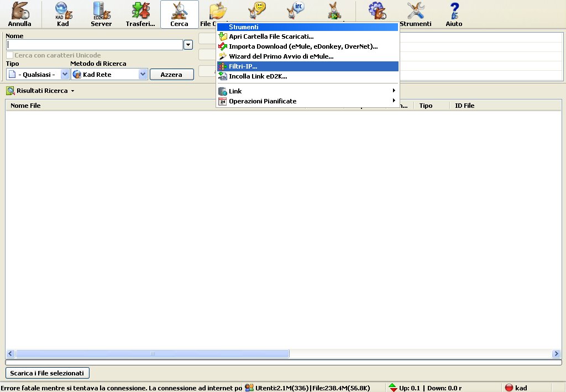Expand the Link submenu
This screenshot has width=566, height=392.
[307, 91]
